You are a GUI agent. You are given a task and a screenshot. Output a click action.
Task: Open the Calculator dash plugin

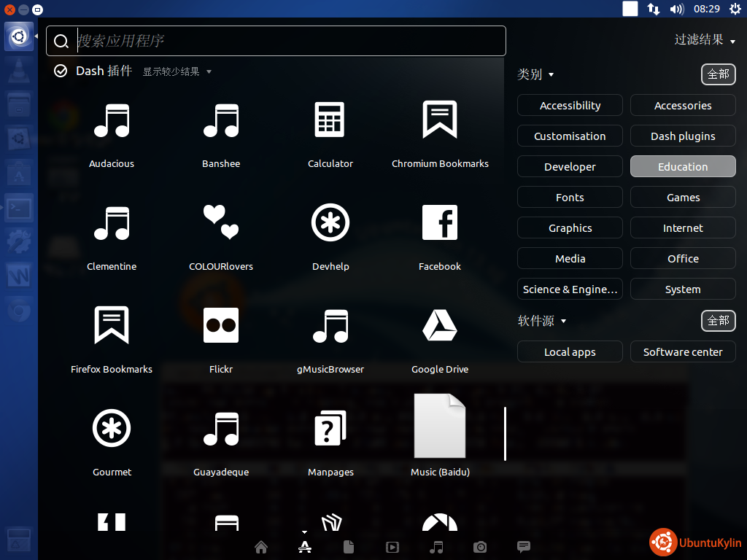(330, 120)
